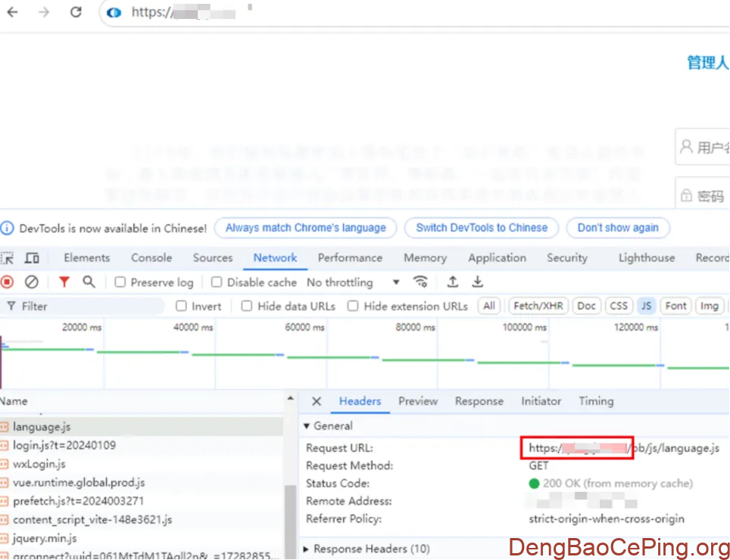
Task: Click the Export HAR download icon
Action: pos(478,282)
